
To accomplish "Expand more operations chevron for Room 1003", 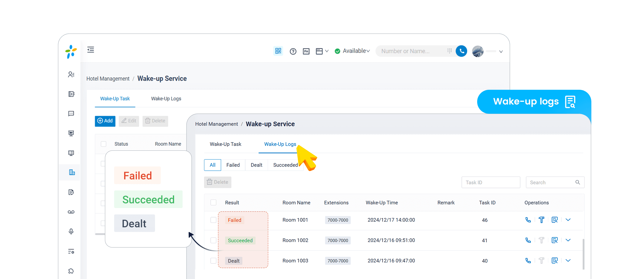I will (x=568, y=261).
